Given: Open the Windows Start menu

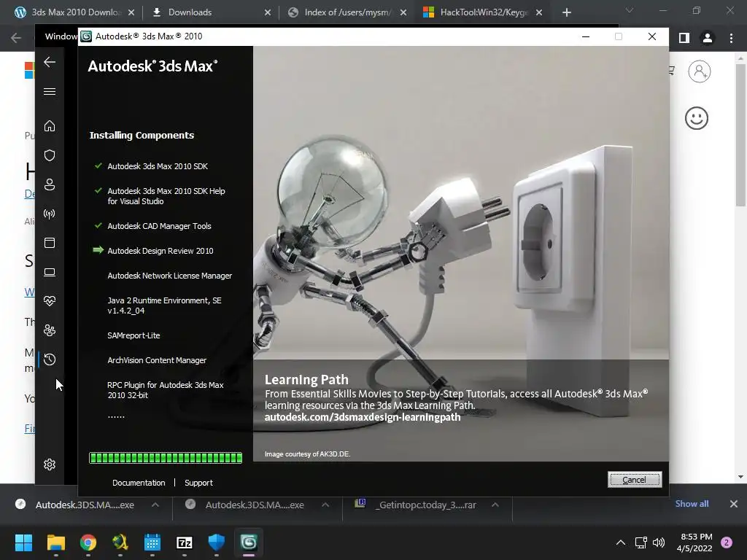Looking at the screenshot, I should (x=23, y=542).
